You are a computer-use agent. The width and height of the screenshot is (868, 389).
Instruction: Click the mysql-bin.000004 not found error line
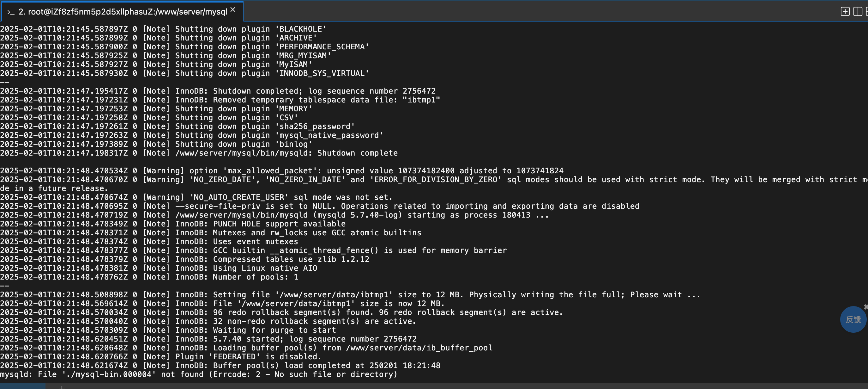pos(199,374)
